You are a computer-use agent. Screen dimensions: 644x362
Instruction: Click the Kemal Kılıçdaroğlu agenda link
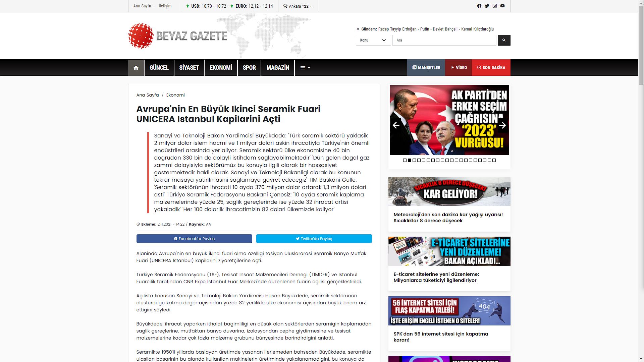(478, 29)
